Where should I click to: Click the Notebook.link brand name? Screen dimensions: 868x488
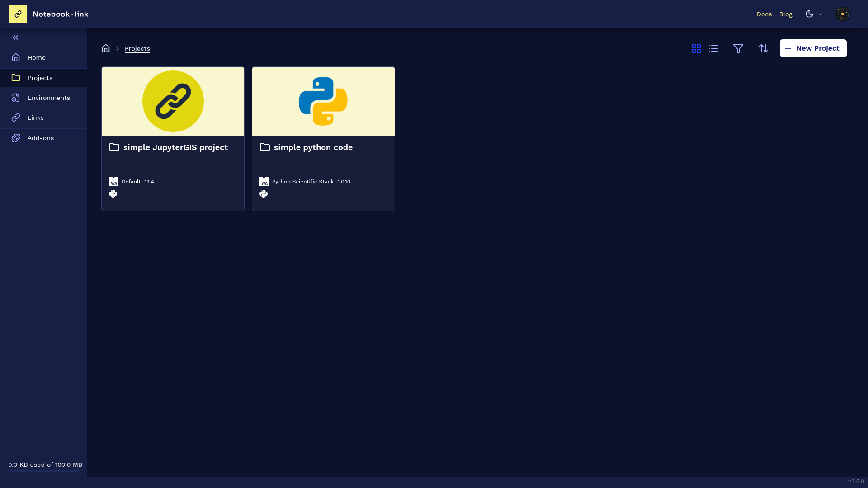tap(60, 14)
